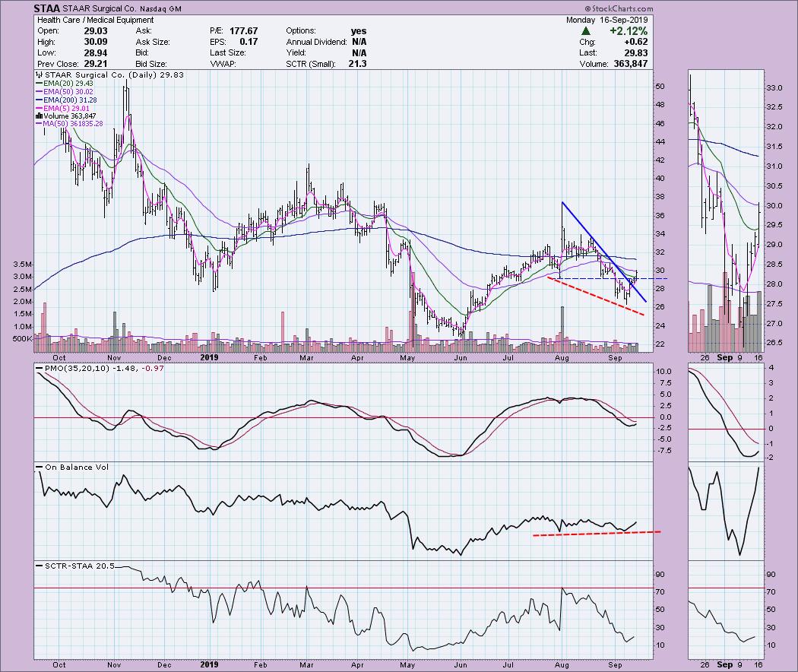Click the Aug month marker below the price chart
The image size is (798, 672).
[x=562, y=356]
